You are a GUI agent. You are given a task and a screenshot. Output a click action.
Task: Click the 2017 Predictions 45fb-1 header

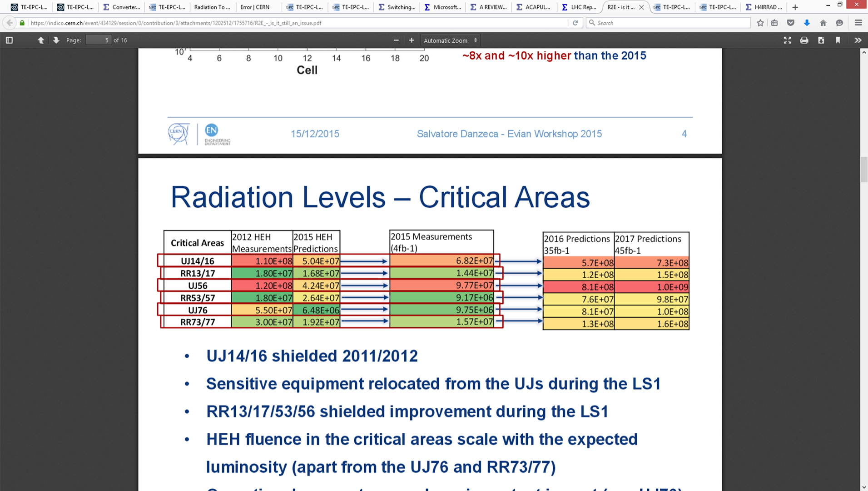pos(651,245)
